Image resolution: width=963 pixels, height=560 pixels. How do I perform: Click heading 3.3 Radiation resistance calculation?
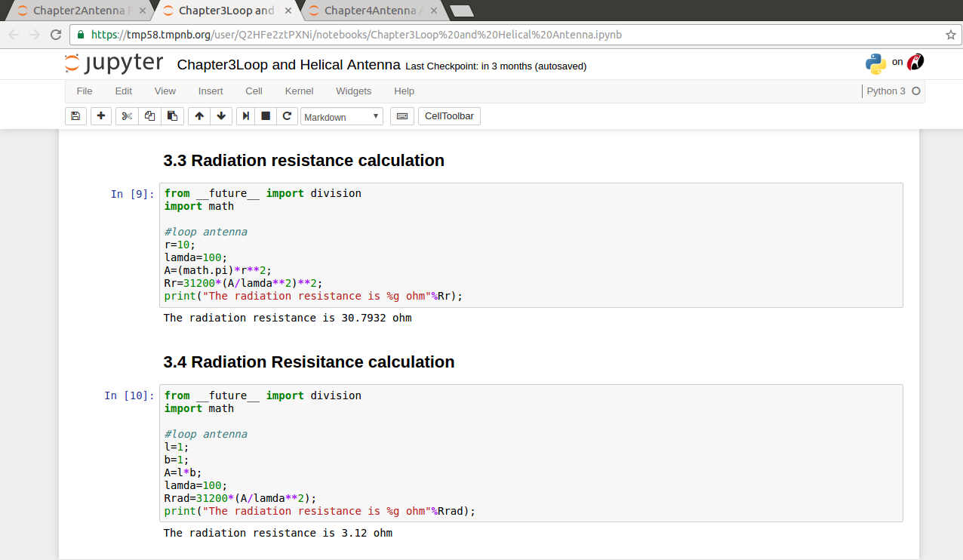(x=303, y=160)
